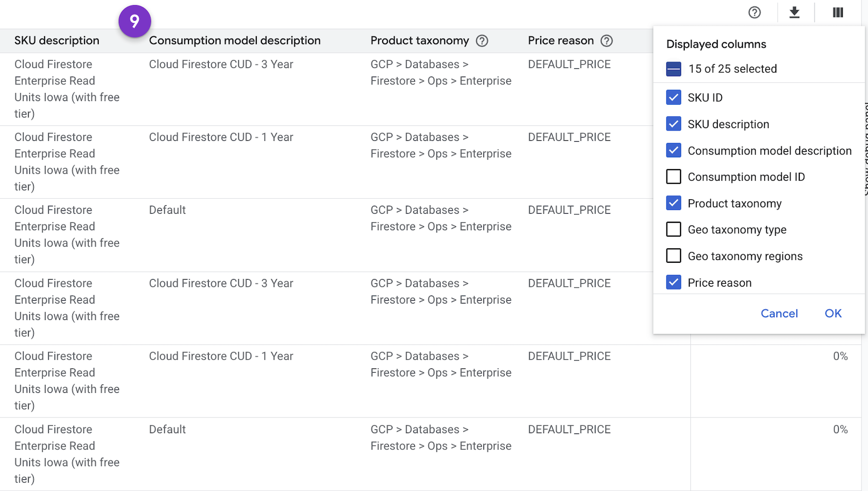The image size is (868, 491).
Task: Disable the Consumption model description checkbox
Action: (673, 151)
